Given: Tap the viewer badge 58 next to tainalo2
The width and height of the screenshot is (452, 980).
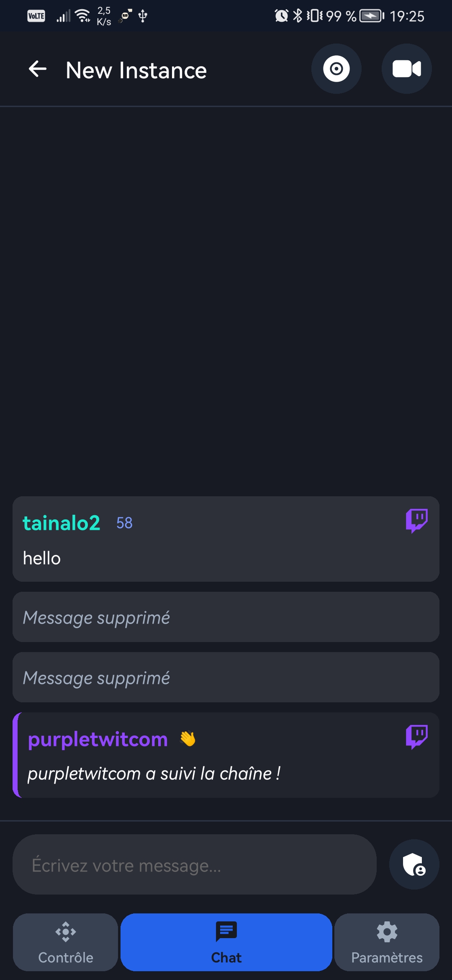Looking at the screenshot, I should point(123,523).
